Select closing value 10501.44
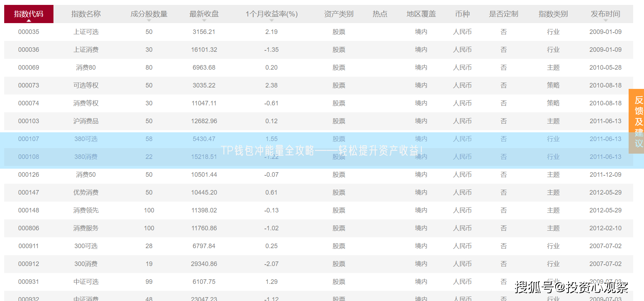644x301 pixels. point(204,175)
